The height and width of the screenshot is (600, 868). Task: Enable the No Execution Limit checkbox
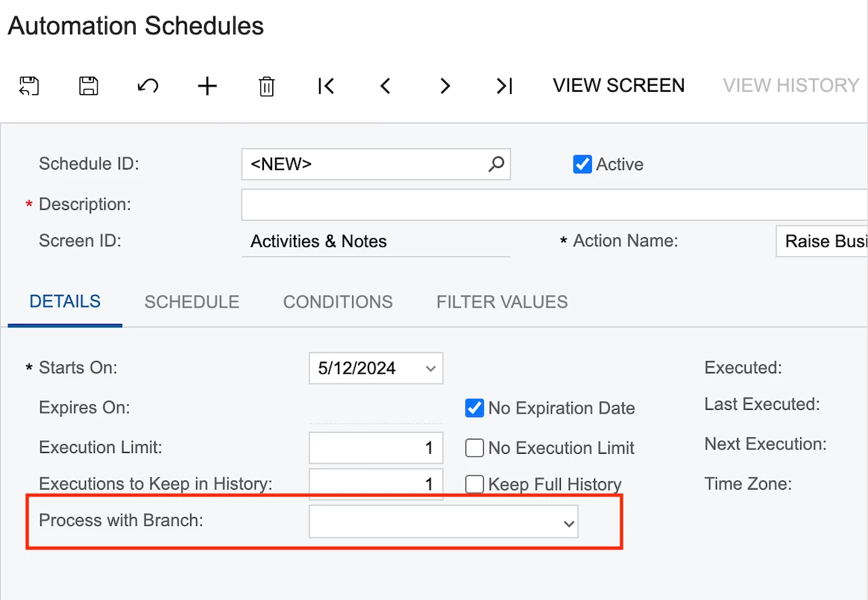[x=475, y=448]
